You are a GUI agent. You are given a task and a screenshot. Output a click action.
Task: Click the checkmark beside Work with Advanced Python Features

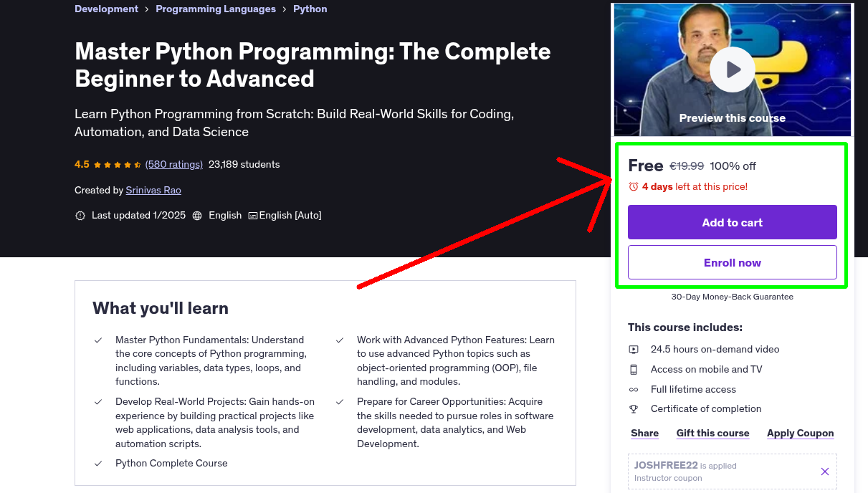pyautogui.click(x=340, y=340)
